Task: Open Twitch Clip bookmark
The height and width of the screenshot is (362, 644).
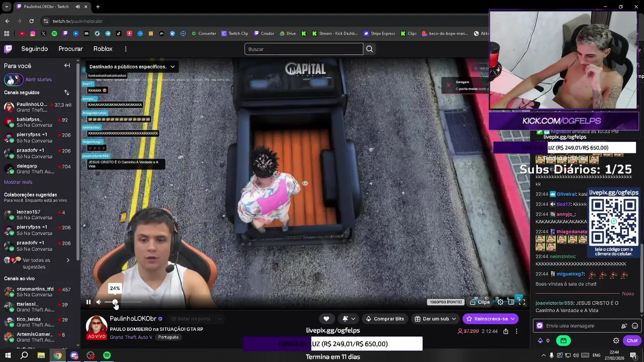Action: point(235,34)
